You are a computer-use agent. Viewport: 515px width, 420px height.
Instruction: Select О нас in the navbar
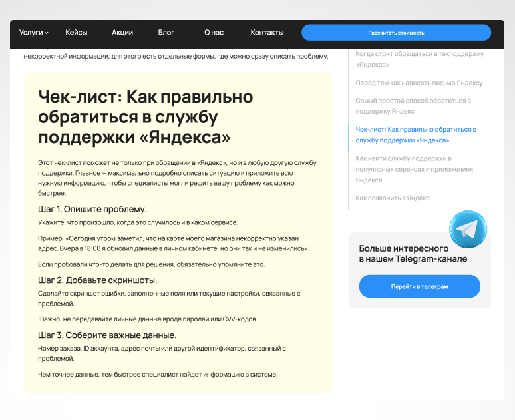[x=214, y=33]
